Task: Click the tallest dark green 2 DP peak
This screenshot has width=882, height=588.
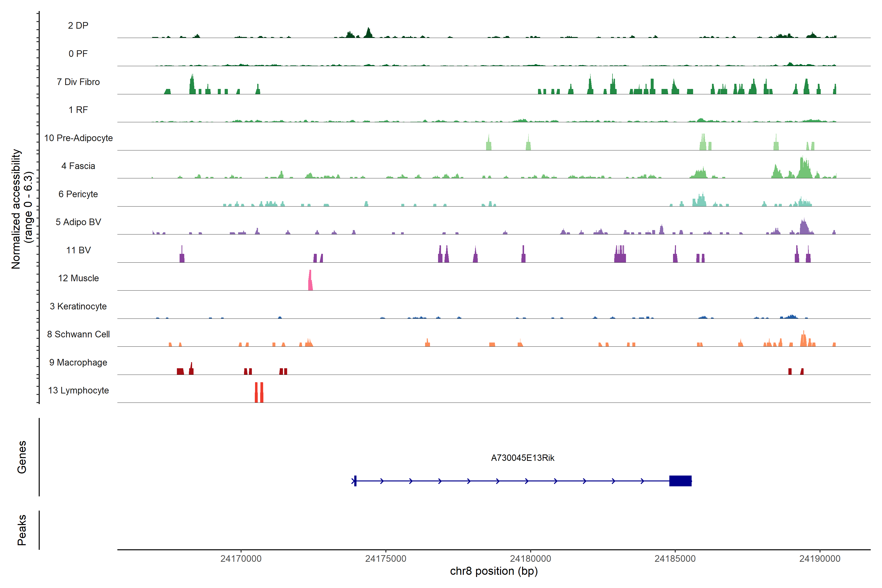Action: pyautogui.click(x=369, y=33)
